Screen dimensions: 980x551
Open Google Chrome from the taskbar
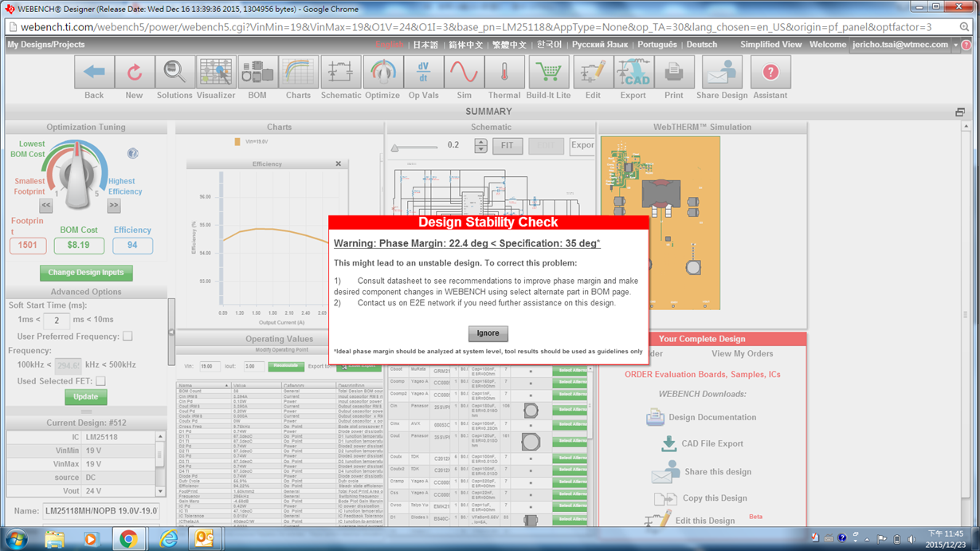coord(127,539)
